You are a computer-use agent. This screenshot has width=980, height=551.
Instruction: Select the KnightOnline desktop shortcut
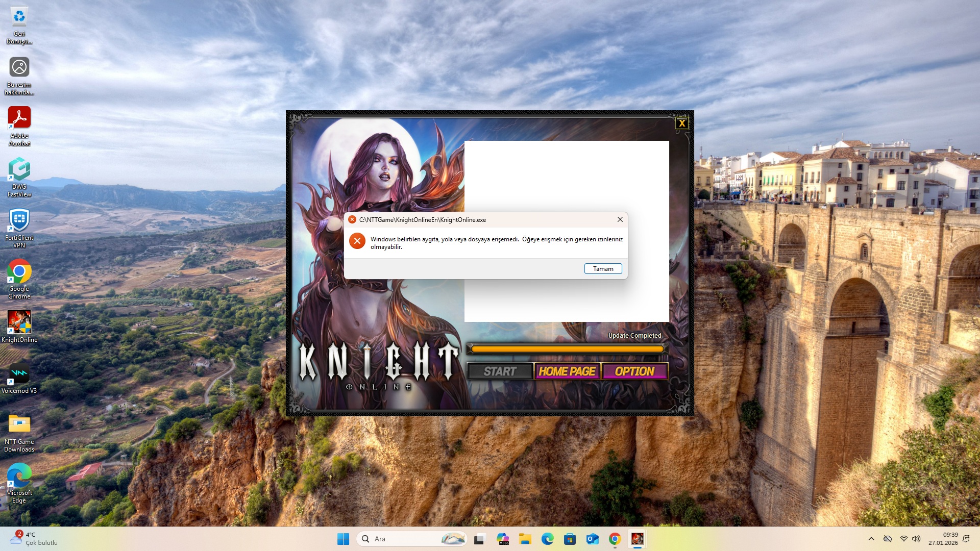(19, 327)
